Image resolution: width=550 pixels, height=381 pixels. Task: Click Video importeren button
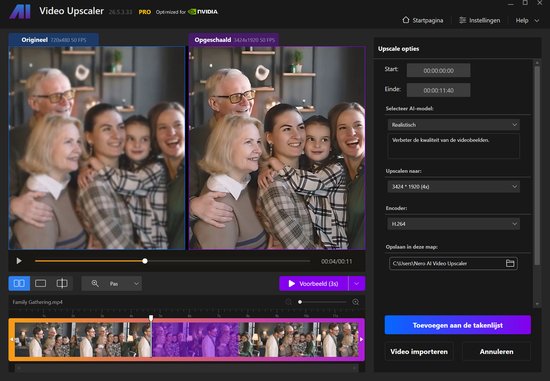[x=419, y=352]
